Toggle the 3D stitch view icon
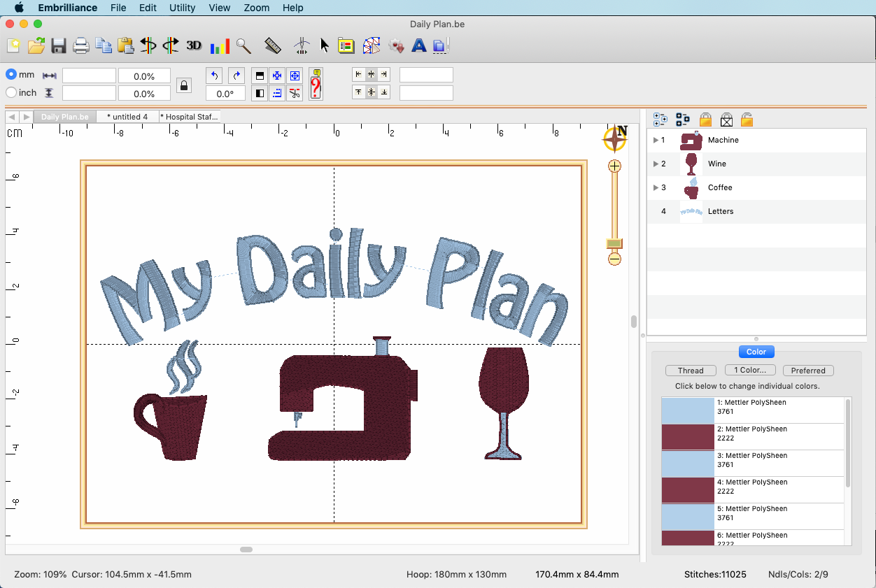This screenshot has height=588, width=876. click(194, 45)
